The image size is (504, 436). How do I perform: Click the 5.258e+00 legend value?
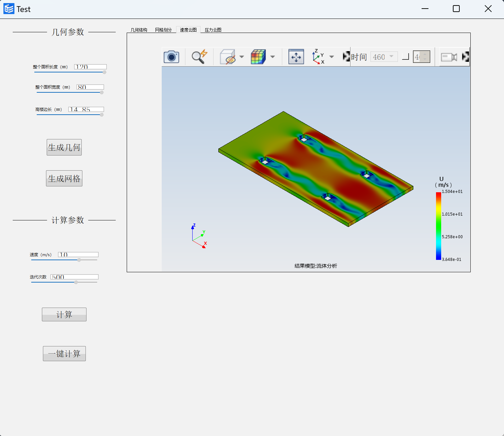tap(452, 237)
